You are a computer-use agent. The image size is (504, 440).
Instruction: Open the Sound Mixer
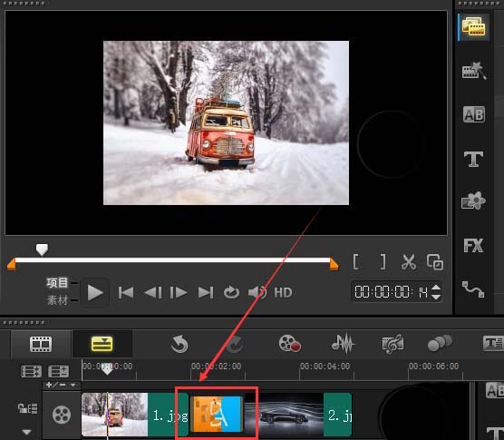[343, 344]
